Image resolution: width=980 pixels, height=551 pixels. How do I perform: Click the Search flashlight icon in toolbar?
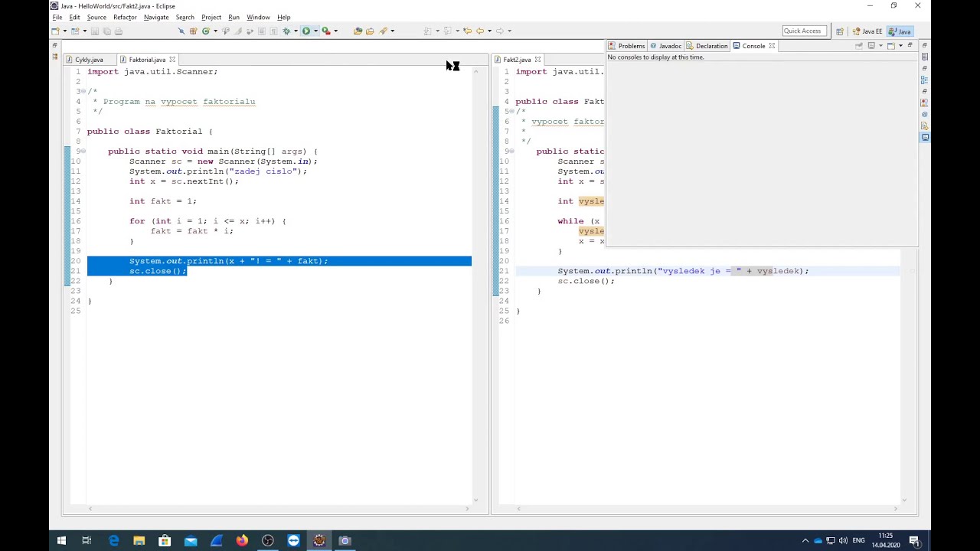coord(383,31)
